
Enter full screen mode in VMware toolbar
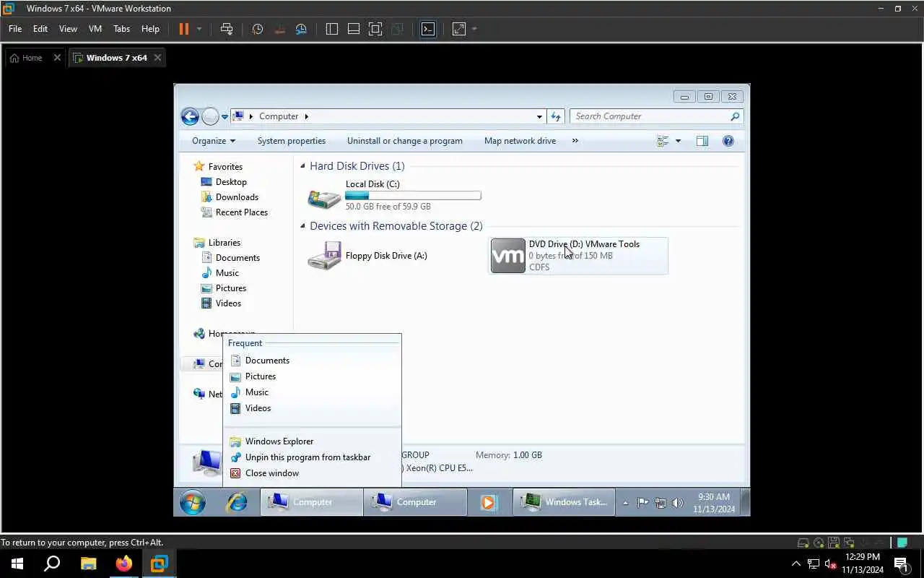pos(375,29)
